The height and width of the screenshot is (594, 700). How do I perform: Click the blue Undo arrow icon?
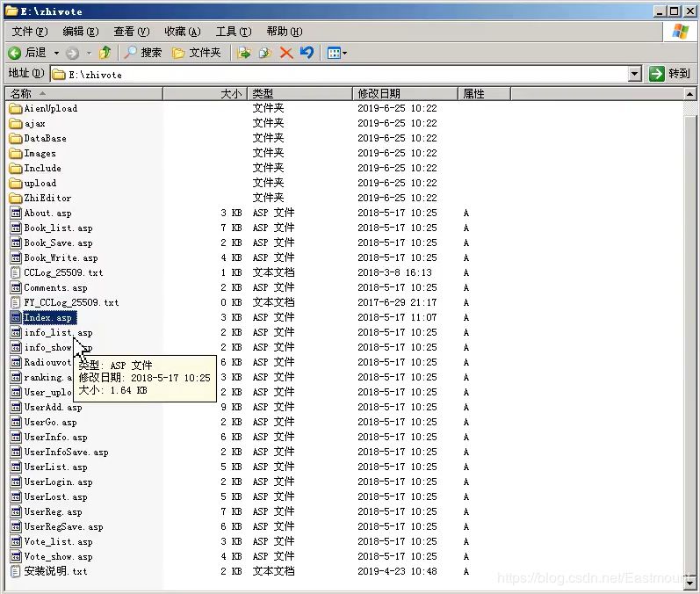pyautogui.click(x=307, y=53)
